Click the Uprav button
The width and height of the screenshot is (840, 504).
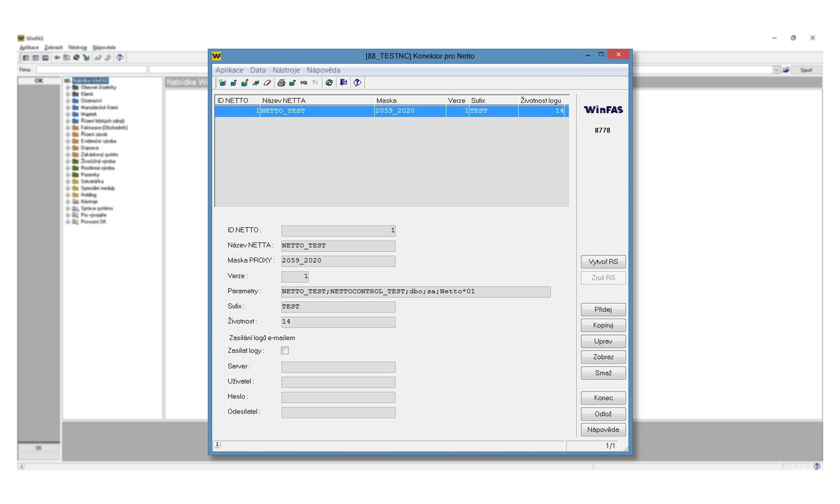[x=603, y=341]
